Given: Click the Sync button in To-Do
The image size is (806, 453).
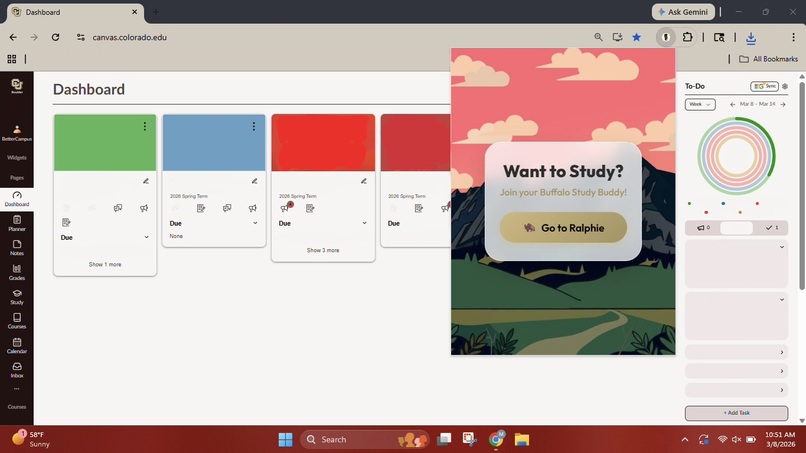Looking at the screenshot, I should tap(764, 86).
